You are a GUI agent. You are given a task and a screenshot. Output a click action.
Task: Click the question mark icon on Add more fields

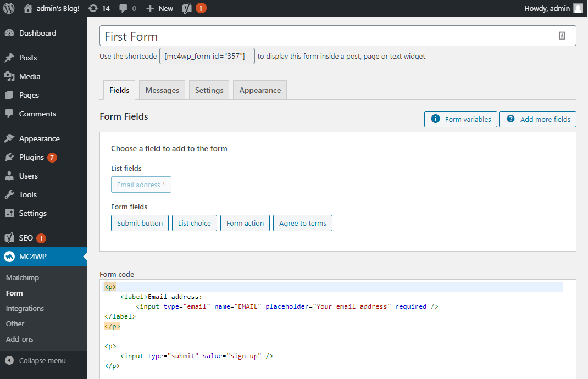click(x=511, y=119)
